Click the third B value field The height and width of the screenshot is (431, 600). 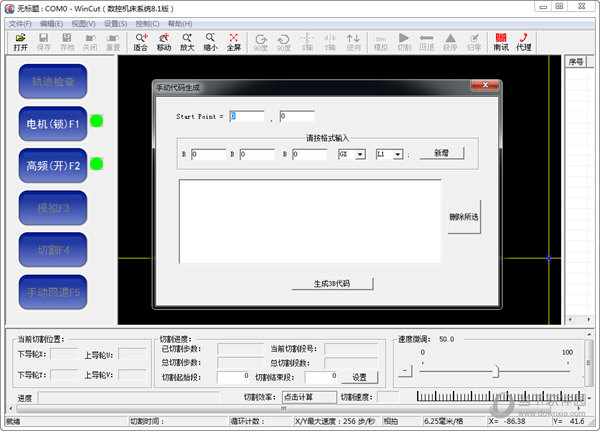tap(310, 154)
